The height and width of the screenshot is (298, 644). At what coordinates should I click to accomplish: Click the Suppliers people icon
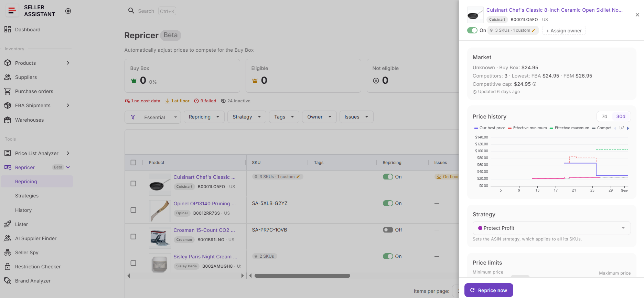[8, 77]
